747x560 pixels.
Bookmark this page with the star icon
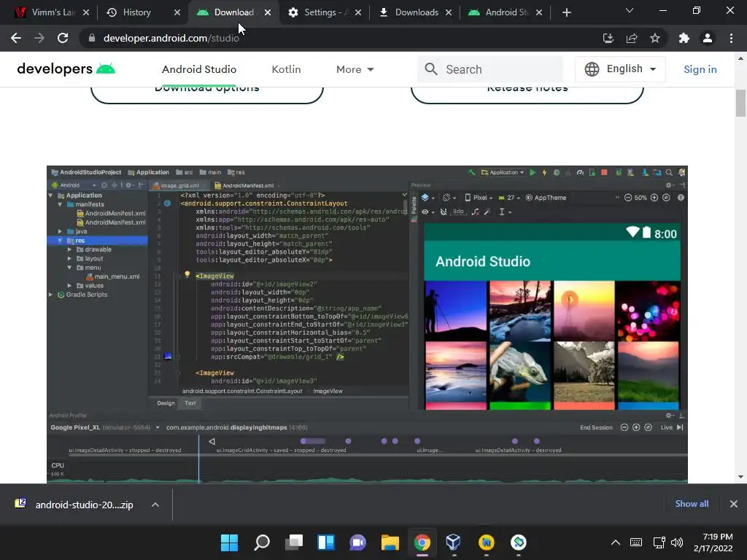click(x=655, y=38)
